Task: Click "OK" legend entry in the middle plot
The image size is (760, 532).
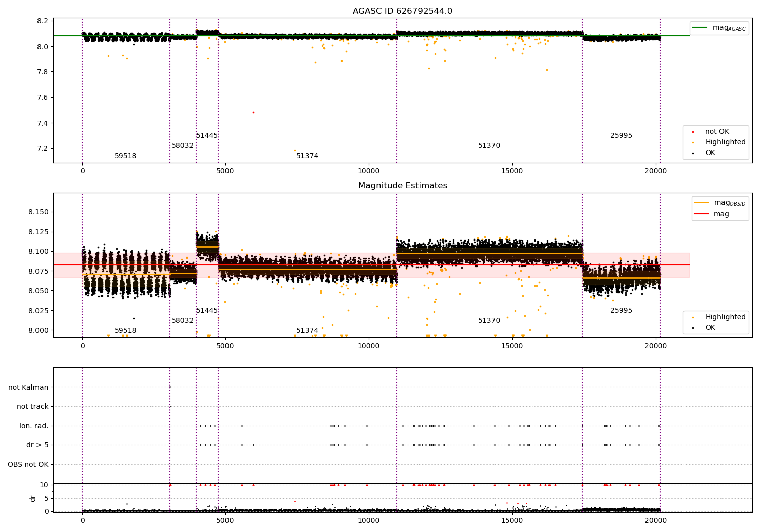Action: 710,328
